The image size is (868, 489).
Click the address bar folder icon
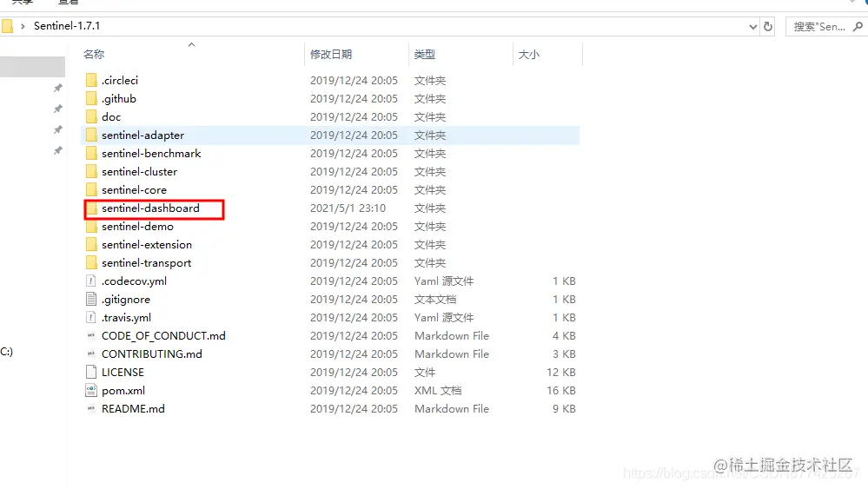pyautogui.click(x=7, y=26)
